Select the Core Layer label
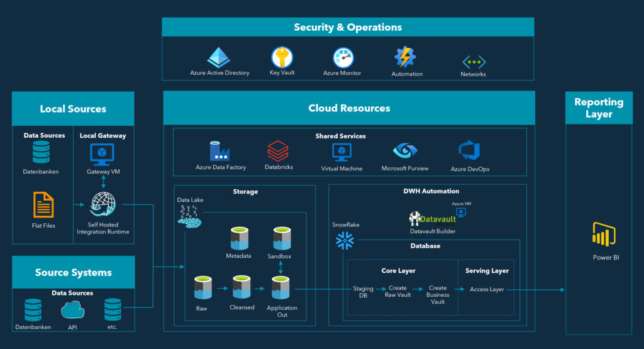The height and width of the screenshot is (349, 644). 398,270
